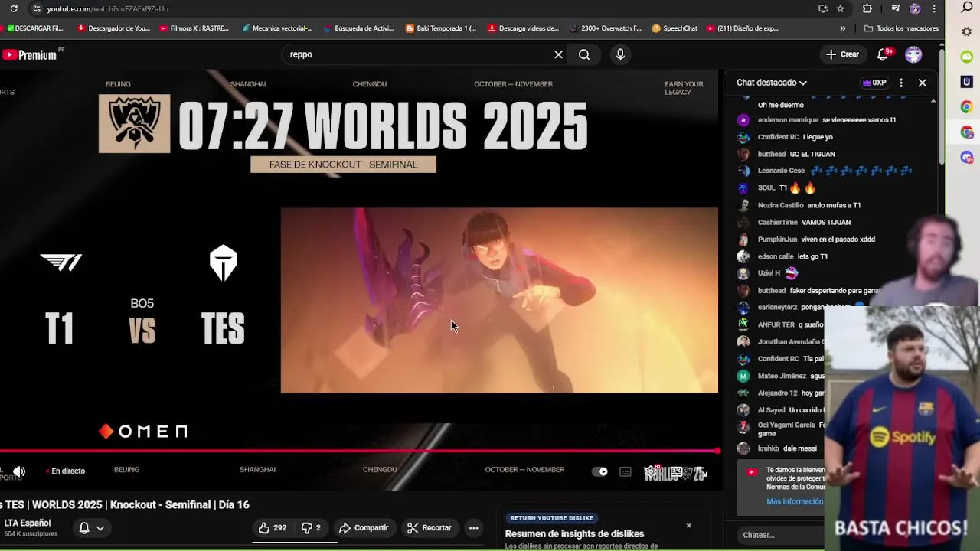Open SpeechChat bookmark
The height and width of the screenshot is (551, 980).
click(675, 28)
